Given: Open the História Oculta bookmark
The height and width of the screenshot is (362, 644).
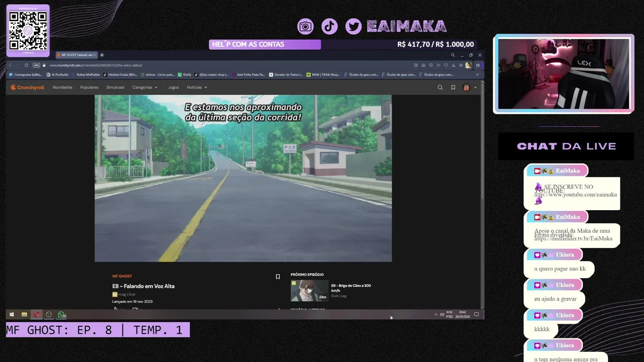Looking at the screenshot, I should [120, 74].
